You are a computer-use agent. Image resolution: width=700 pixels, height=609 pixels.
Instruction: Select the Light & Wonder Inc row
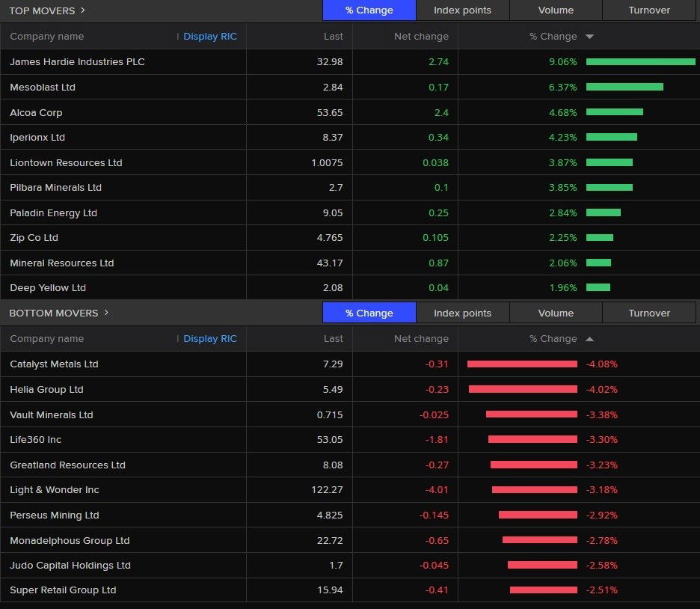(55, 490)
